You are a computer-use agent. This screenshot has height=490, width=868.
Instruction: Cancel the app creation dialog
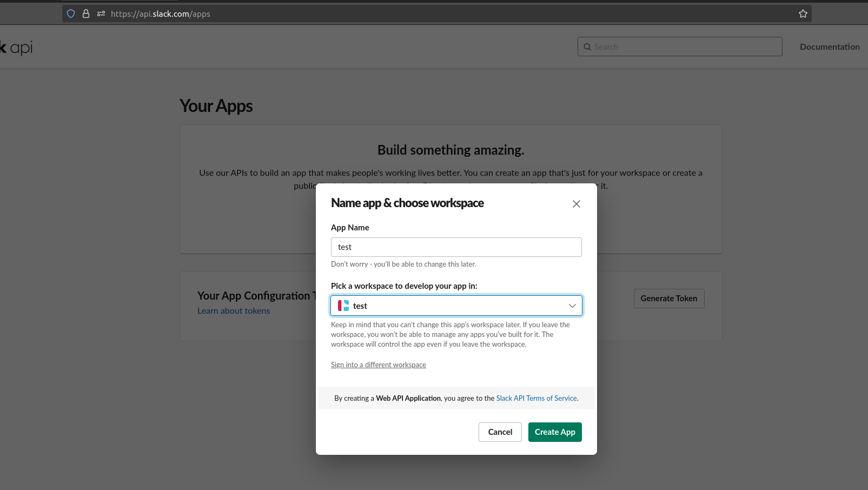point(500,432)
